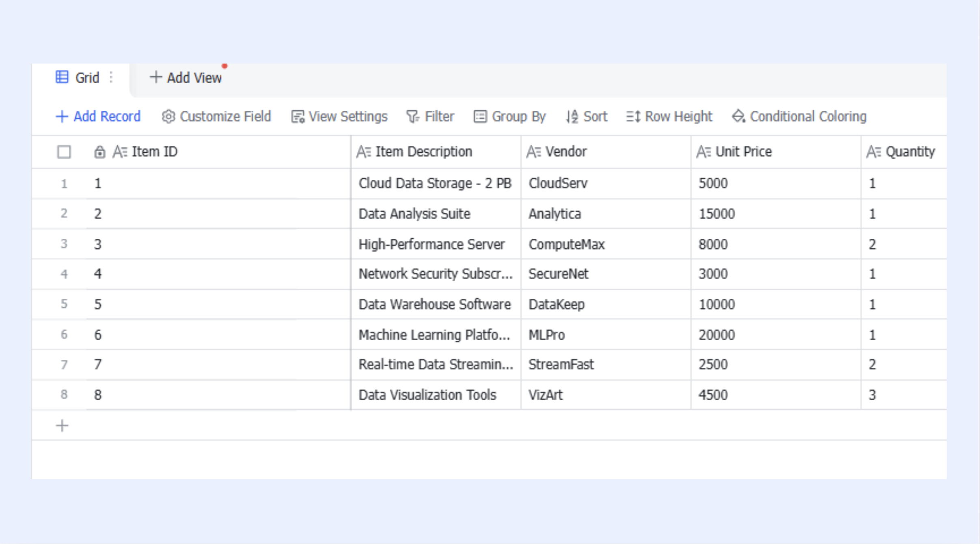Image resolution: width=980 pixels, height=544 pixels.
Task: Open Conditional Coloring settings
Action: pyautogui.click(x=799, y=117)
